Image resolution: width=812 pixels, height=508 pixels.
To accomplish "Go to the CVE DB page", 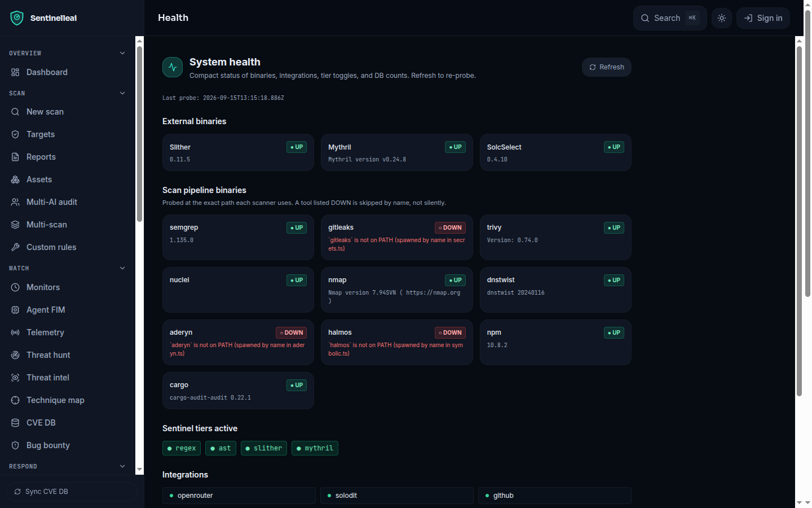I will click(x=68, y=423).
